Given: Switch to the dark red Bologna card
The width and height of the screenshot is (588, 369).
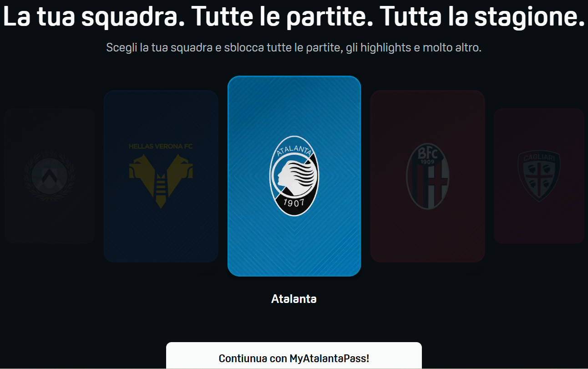Looking at the screenshot, I should click(x=427, y=176).
